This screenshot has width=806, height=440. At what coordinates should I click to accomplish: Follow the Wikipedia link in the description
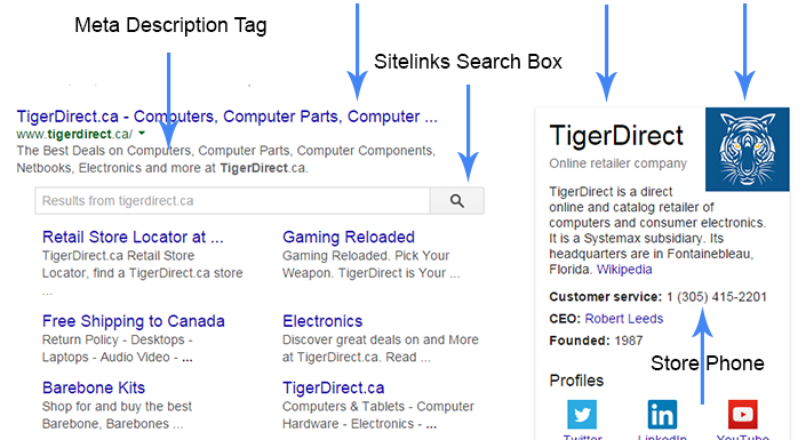[624, 270]
